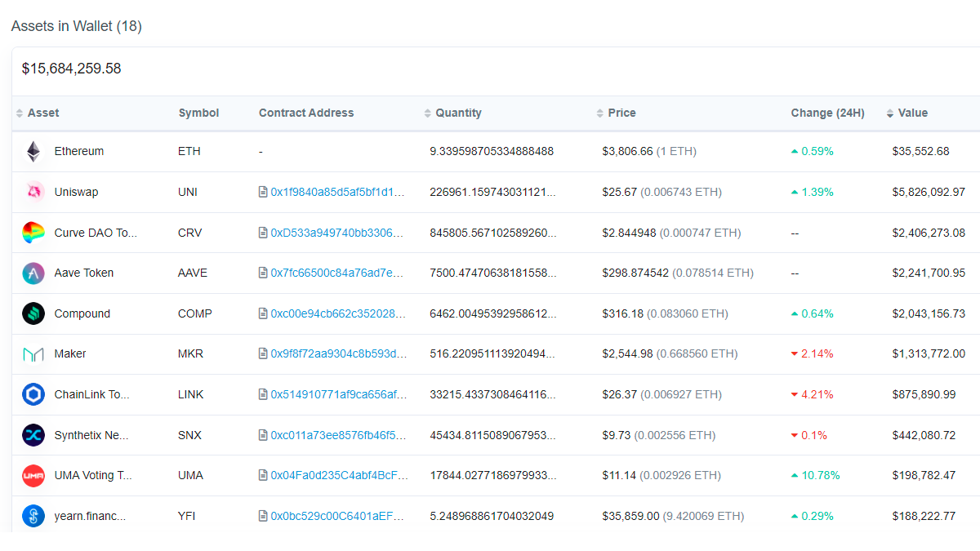
Task: Click the UMA Voting Token red icon
Action: (33, 475)
